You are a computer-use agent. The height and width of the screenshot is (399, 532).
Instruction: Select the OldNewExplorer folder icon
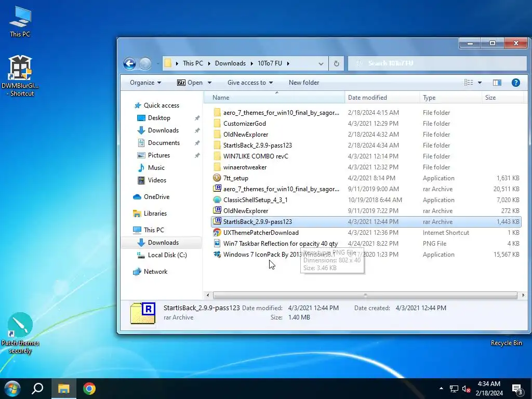pyautogui.click(x=217, y=135)
